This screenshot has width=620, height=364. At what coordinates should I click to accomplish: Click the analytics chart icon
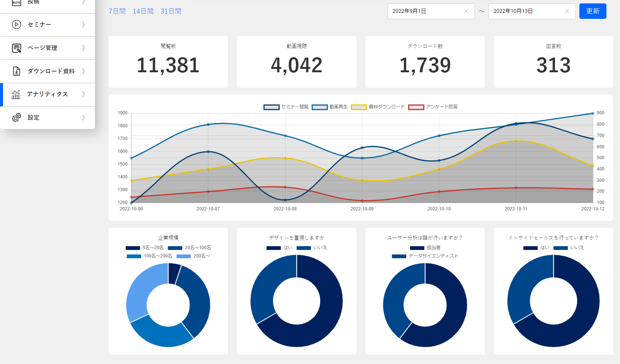16,94
